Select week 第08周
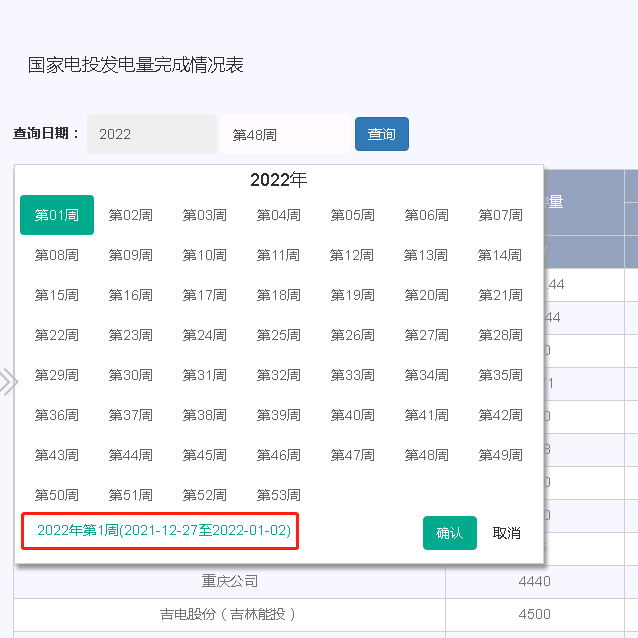Viewport: 638px width, 638px height. (57, 255)
